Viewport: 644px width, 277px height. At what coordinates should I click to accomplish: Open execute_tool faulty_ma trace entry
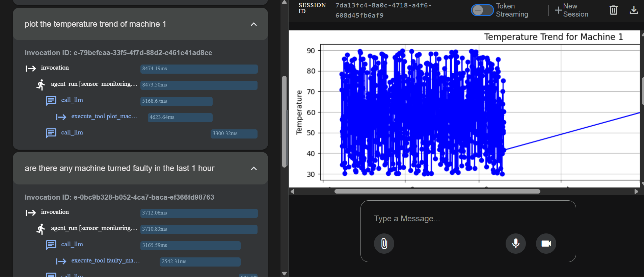coord(105,260)
